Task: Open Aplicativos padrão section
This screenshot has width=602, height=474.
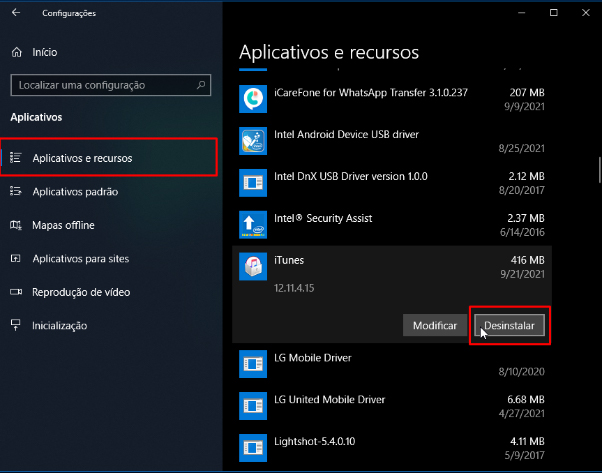Action: [109, 192]
